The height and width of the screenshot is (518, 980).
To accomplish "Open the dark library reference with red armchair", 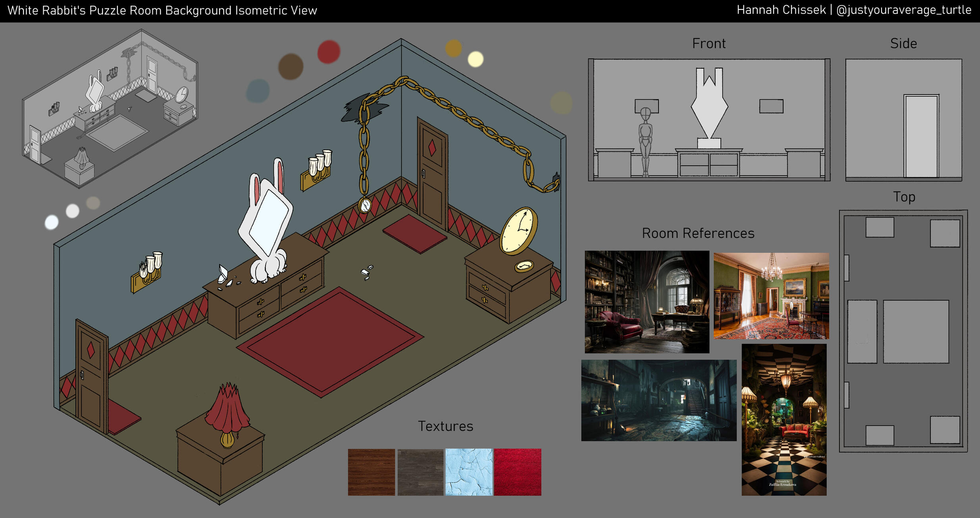I will pyautogui.click(x=647, y=302).
